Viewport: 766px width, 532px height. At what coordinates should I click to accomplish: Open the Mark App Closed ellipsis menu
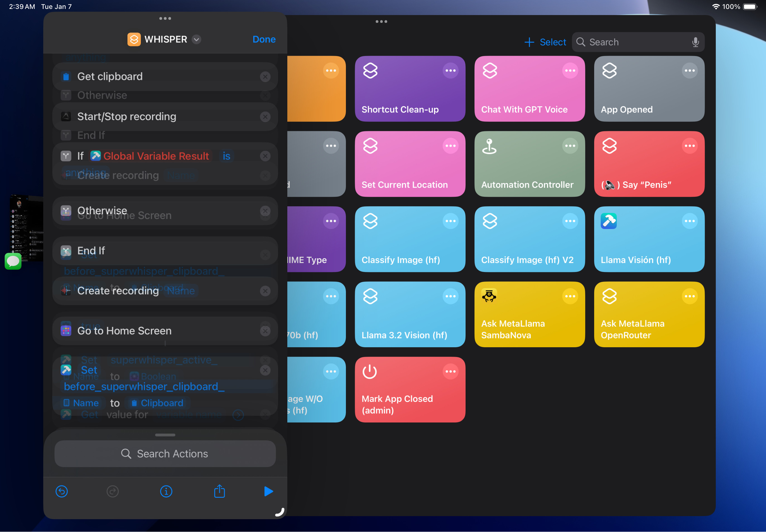[x=451, y=371]
